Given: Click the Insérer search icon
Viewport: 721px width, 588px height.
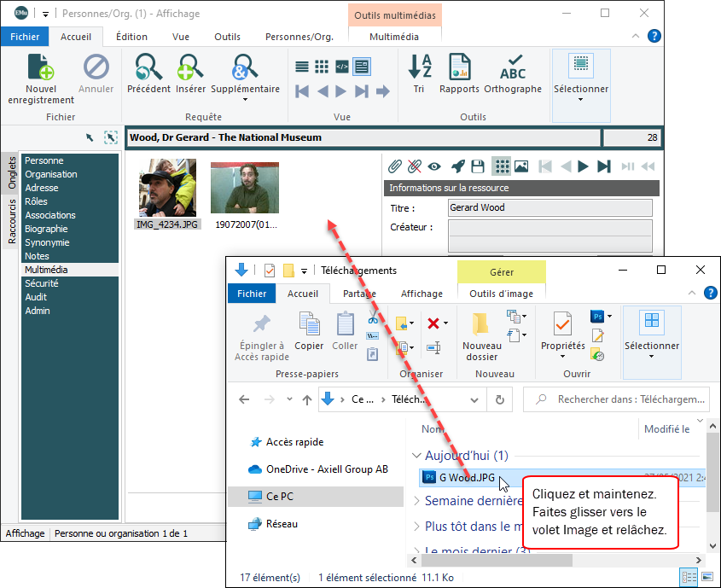Looking at the screenshot, I should pyautogui.click(x=190, y=68).
